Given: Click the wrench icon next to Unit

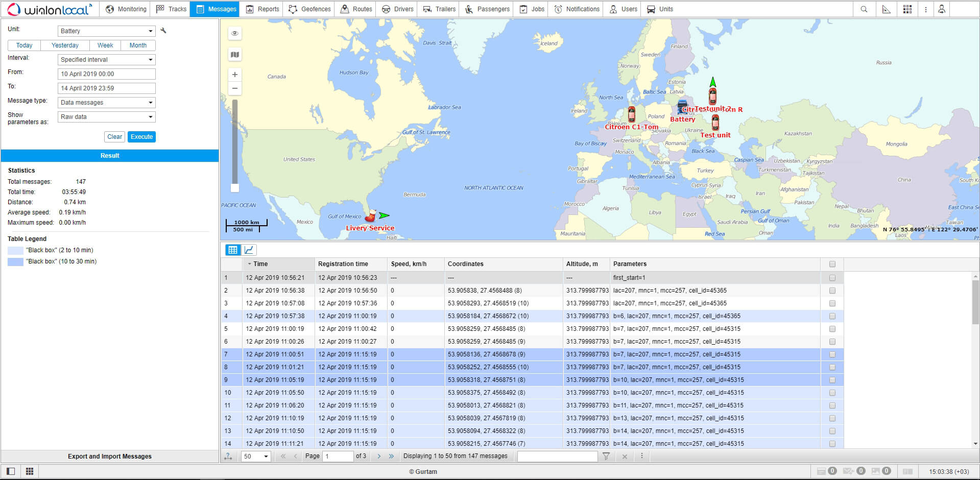Looking at the screenshot, I should pos(163,31).
